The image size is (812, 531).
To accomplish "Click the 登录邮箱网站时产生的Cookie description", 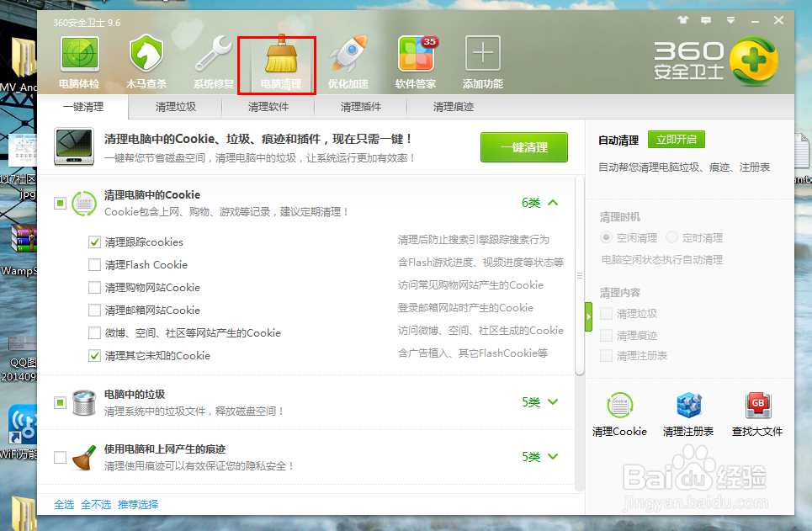I will (465, 308).
